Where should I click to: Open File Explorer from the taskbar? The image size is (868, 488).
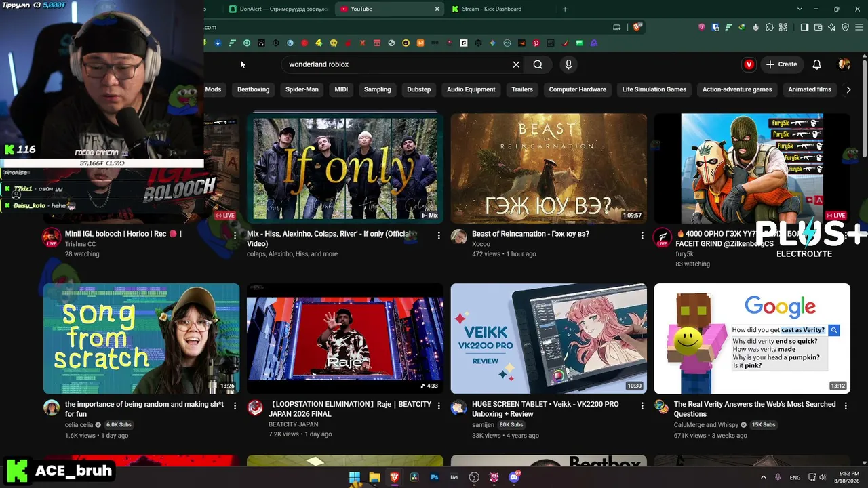374,477
